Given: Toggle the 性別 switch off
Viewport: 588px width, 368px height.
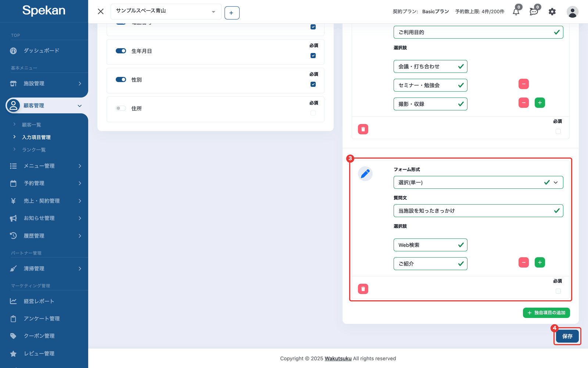Looking at the screenshot, I should click(x=121, y=79).
